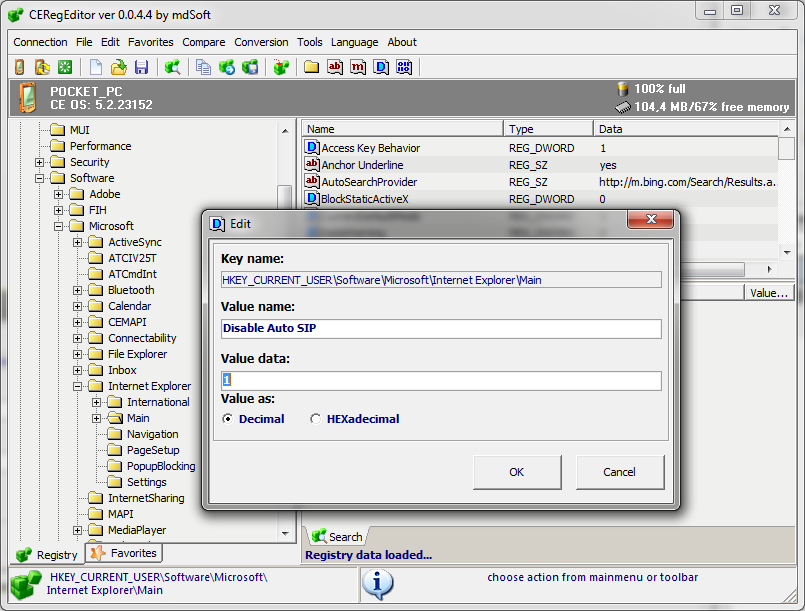Open the Compare menu
Image resolution: width=805 pixels, height=611 pixels.
pos(203,42)
